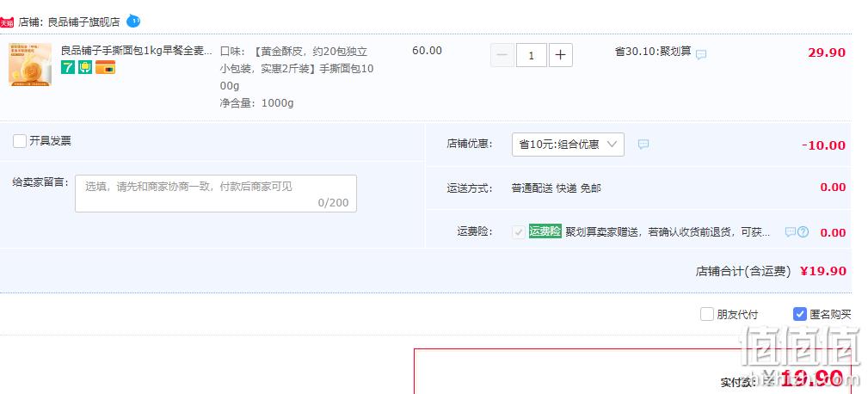The width and height of the screenshot is (868, 394).
Task: Open the 良品铺子旗舰店 store link
Action: tap(83, 22)
